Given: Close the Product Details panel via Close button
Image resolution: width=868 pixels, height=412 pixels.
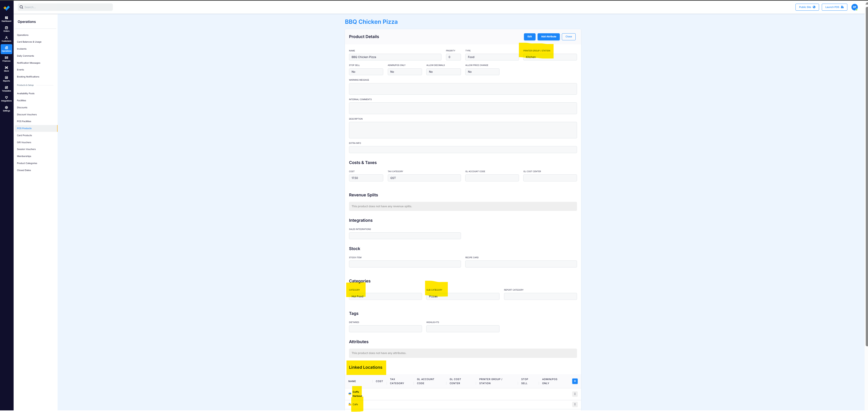Looking at the screenshot, I should pyautogui.click(x=568, y=37).
